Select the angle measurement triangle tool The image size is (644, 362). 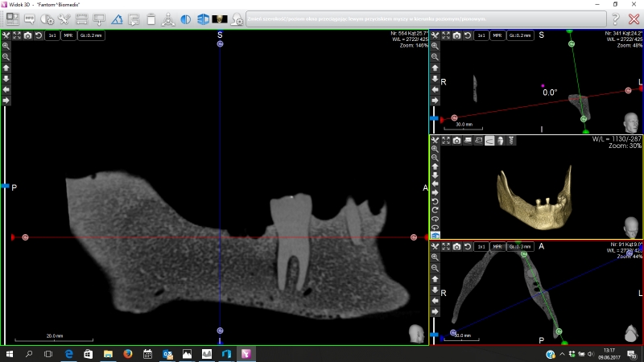(x=117, y=19)
